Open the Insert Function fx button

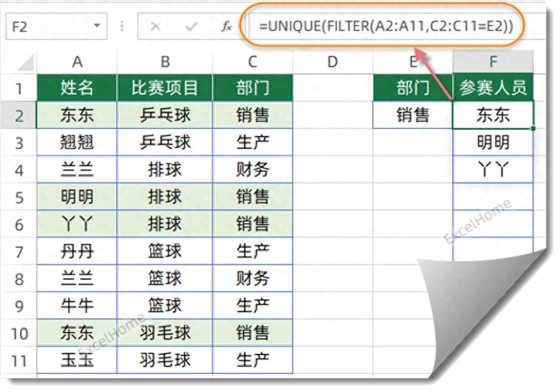[x=226, y=26]
